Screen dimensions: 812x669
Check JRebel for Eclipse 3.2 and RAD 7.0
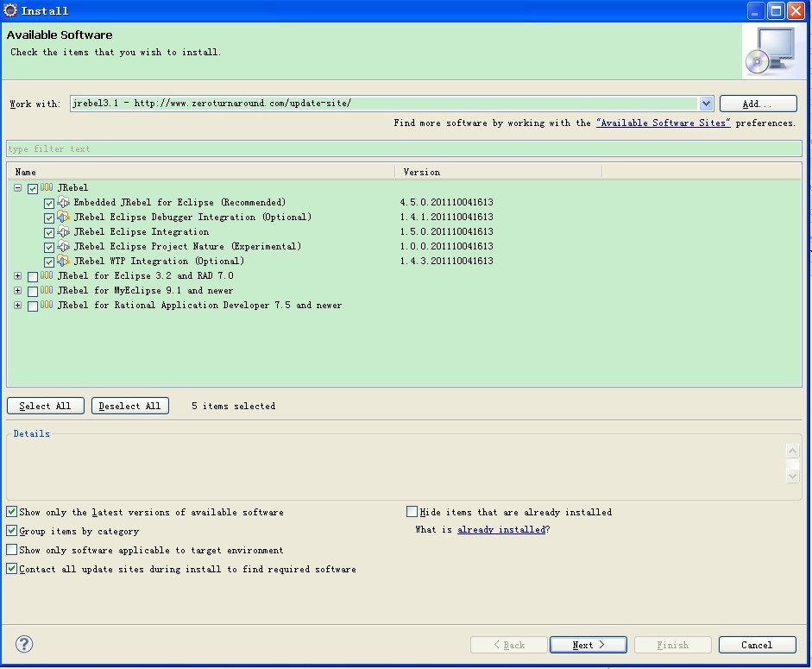pyautogui.click(x=33, y=276)
